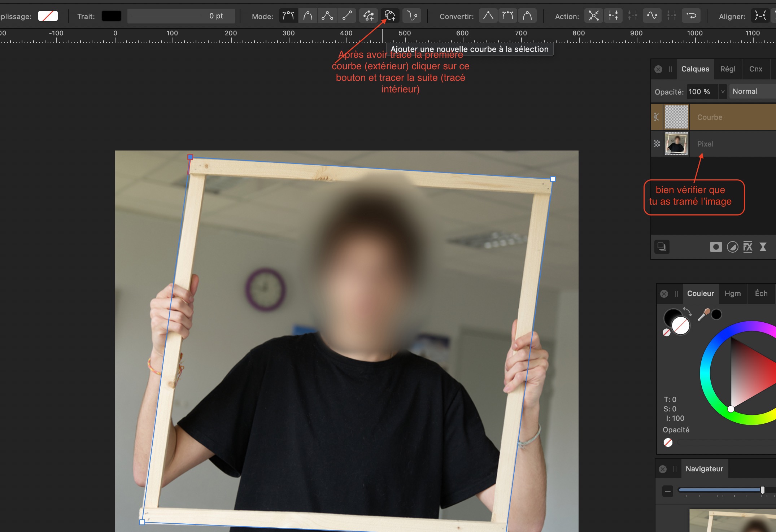Toggle align to nodes snapping button
The height and width of the screenshot is (532, 776).
point(760,16)
